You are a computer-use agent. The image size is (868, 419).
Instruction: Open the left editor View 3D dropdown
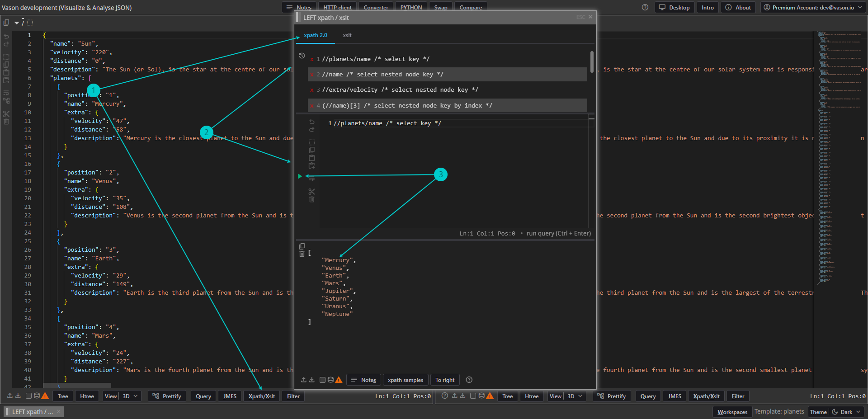pyautogui.click(x=130, y=396)
